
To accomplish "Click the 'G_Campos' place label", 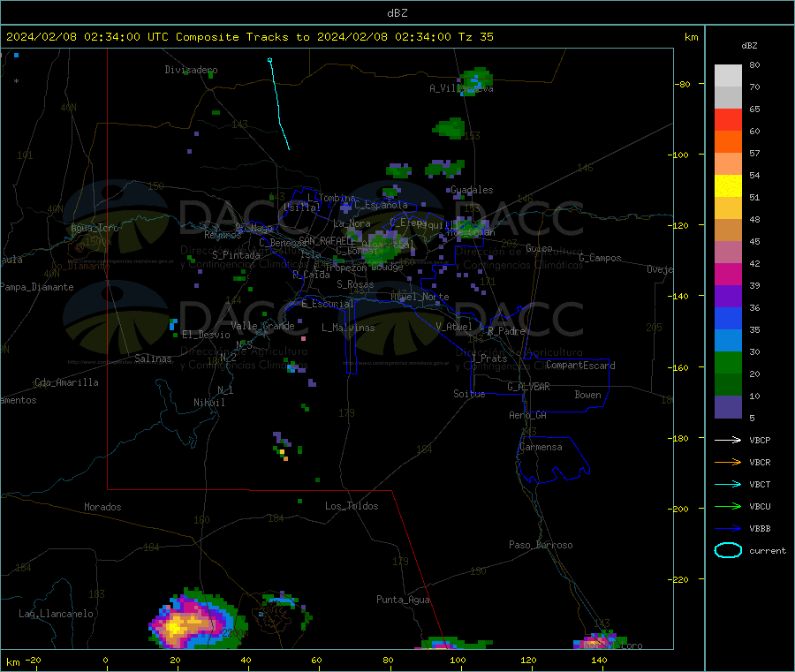I will click(600, 258).
